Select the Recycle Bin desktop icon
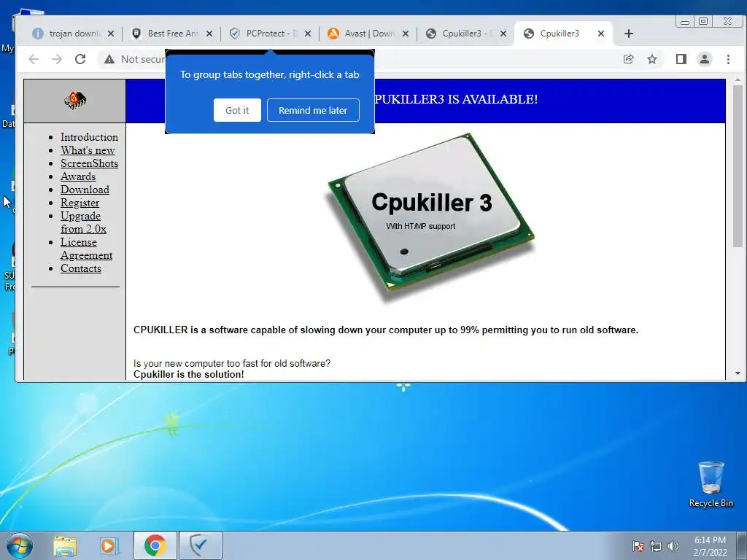747x560 pixels. pos(711,485)
